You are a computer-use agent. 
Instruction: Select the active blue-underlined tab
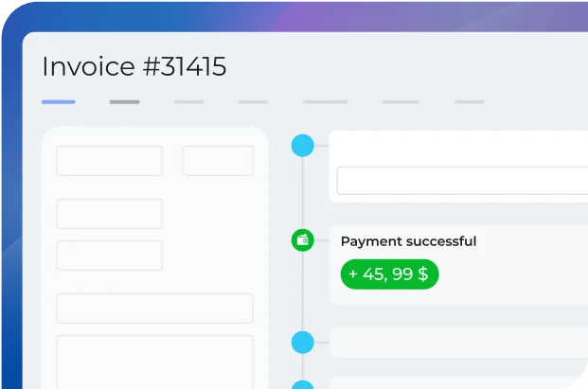[59, 101]
